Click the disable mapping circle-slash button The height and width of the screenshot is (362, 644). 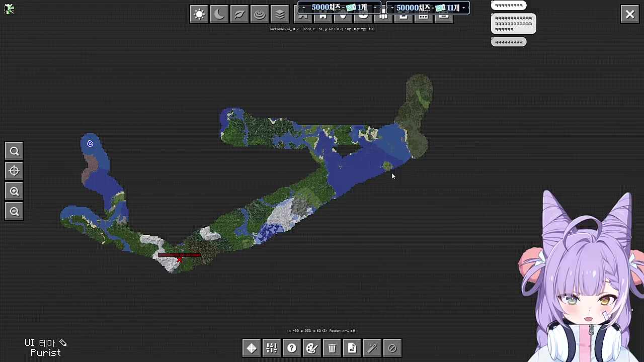[392, 348]
